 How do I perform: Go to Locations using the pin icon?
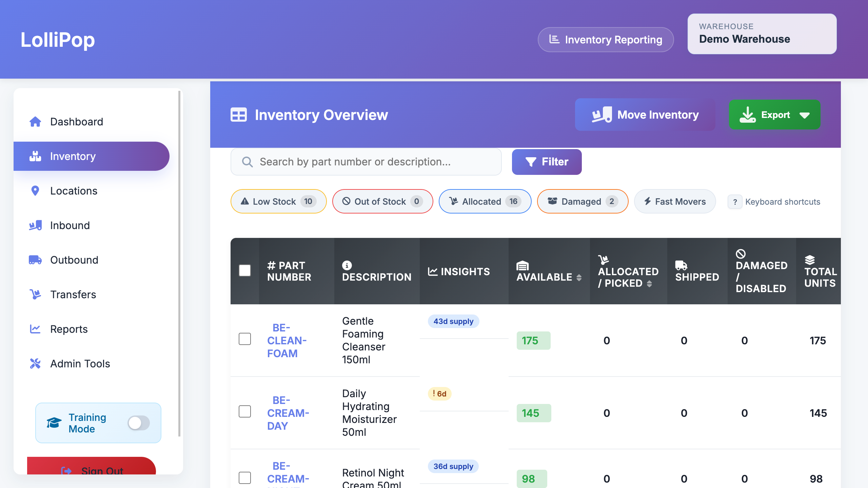pos(74,191)
